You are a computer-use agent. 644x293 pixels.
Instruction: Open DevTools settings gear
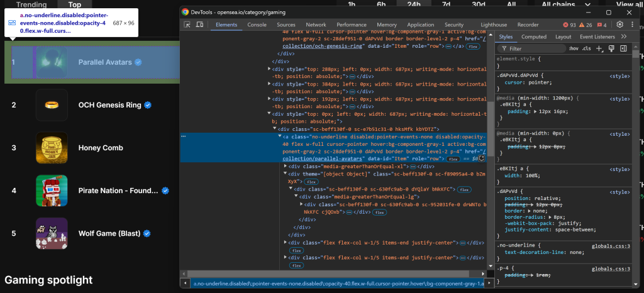619,25
